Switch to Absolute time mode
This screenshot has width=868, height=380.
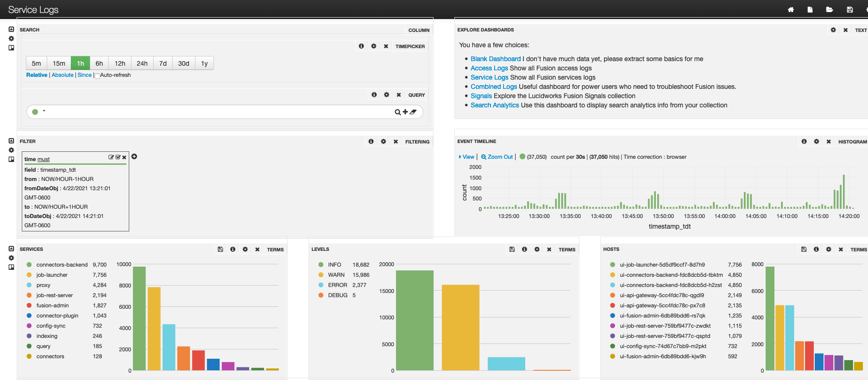[63, 75]
